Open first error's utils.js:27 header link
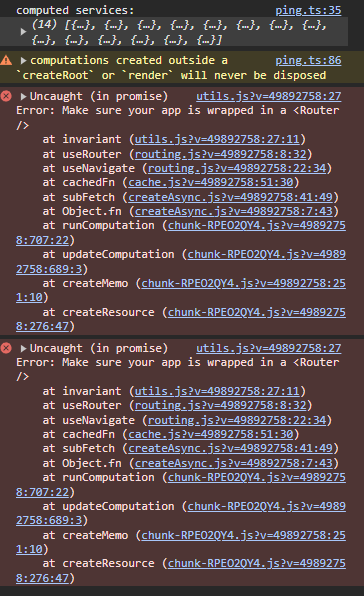Viewport: 364px width, 596px height. [269, 96]
